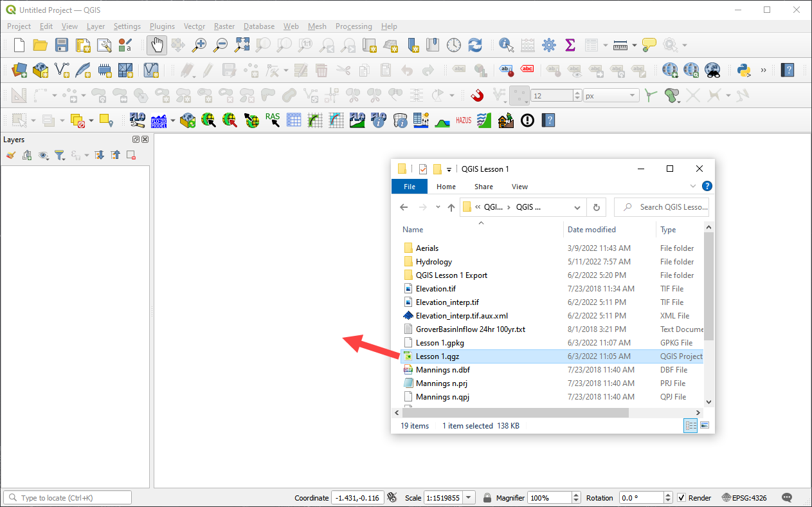
Task: Click the HAZUS plugin icon
Action: 464,120
